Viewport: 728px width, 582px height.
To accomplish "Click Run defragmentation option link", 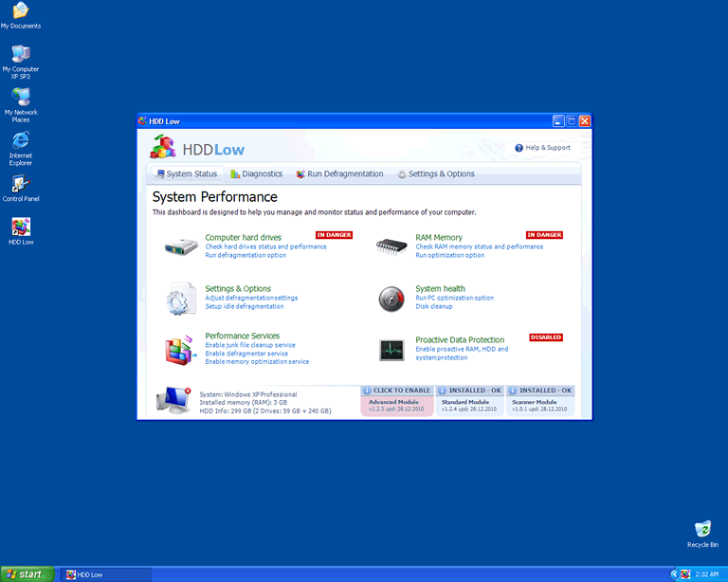I will 246,255.
